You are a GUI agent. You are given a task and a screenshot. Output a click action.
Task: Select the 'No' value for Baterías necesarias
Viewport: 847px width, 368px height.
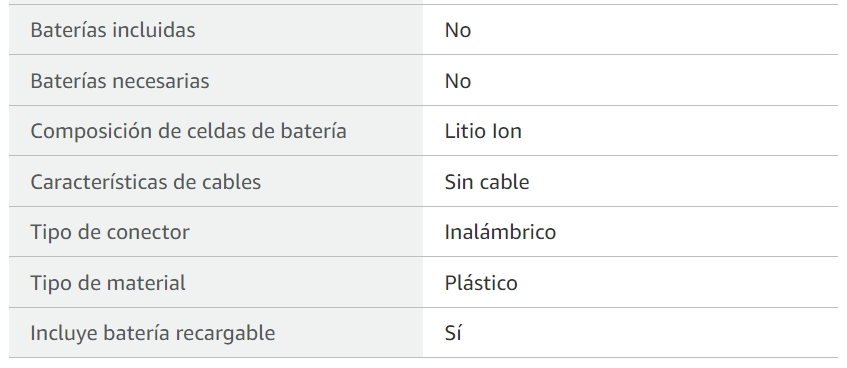coord(458,81)
